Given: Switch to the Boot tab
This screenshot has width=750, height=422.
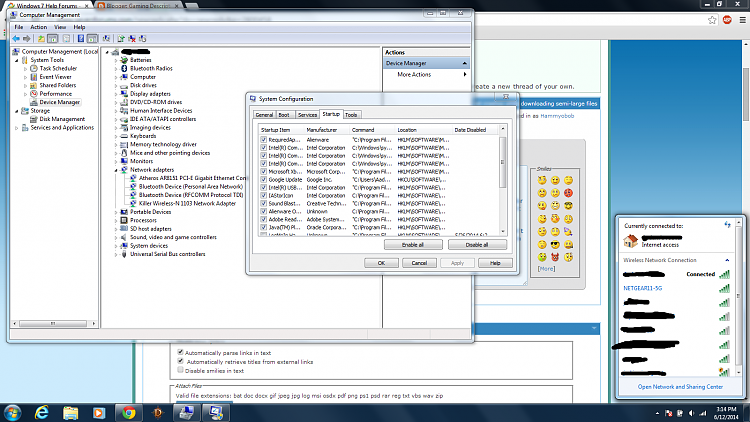Looking at the screenshot, I should (x=284, y=115).
